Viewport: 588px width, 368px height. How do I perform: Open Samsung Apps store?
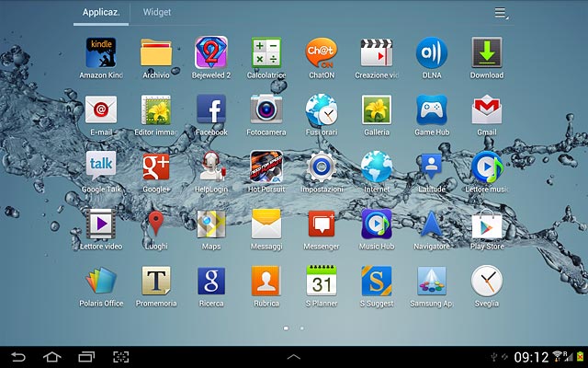pyautogui.click(x=432, y=281)
